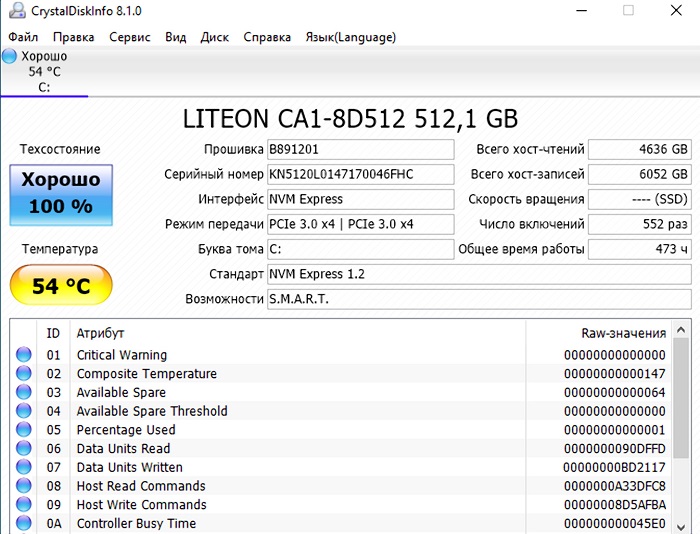
Task: Open the Диск menu
Action: [215, 37]
